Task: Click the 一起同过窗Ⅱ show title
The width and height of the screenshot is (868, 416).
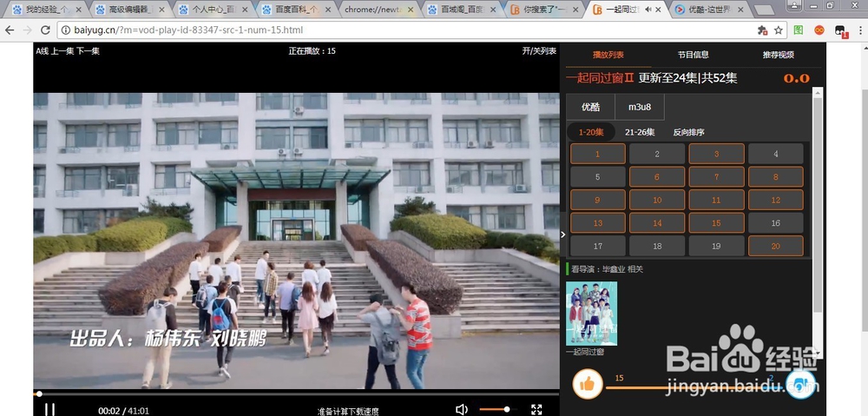Action: coord(600,78)
